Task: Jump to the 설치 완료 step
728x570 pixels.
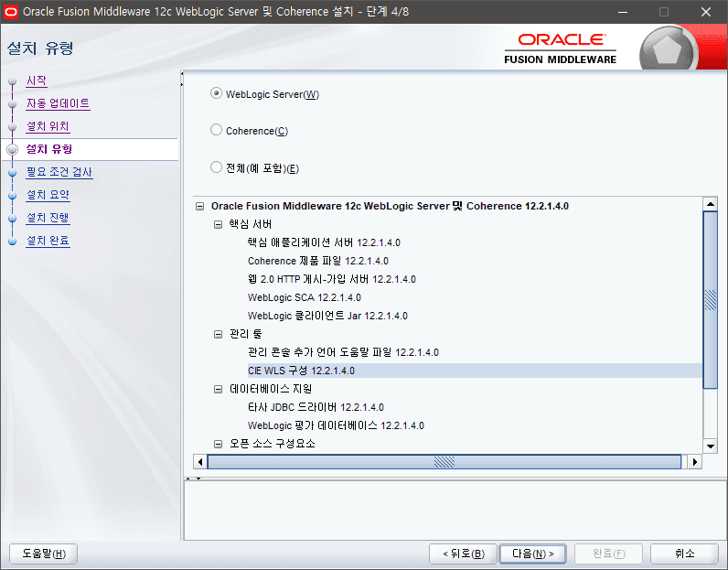Action: tap(48, 241)
